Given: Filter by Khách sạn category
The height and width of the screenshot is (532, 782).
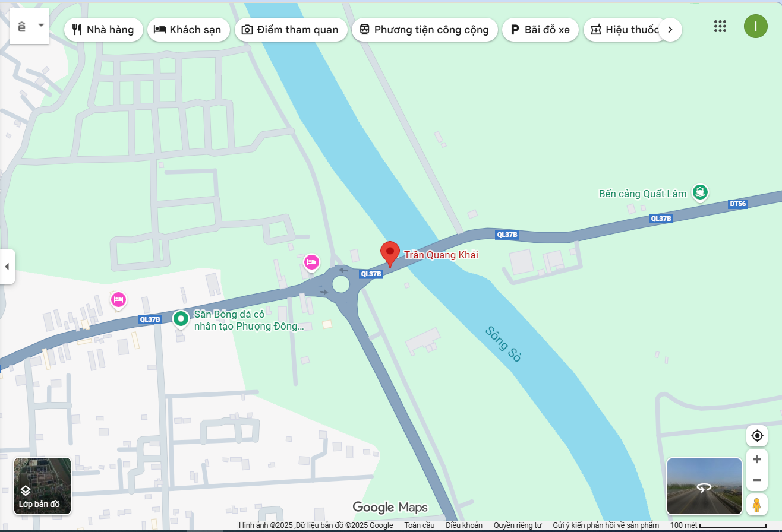Looking at the screenshot, I should tap(188, 30).
